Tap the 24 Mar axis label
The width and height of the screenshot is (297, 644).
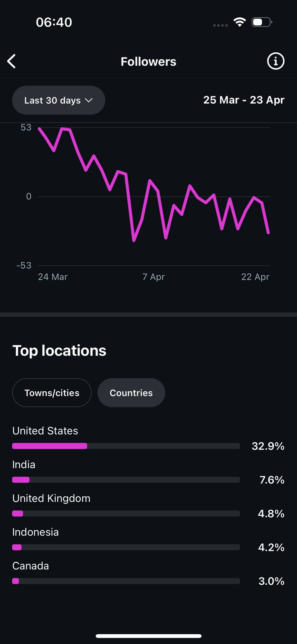click(x=53, y=277)
